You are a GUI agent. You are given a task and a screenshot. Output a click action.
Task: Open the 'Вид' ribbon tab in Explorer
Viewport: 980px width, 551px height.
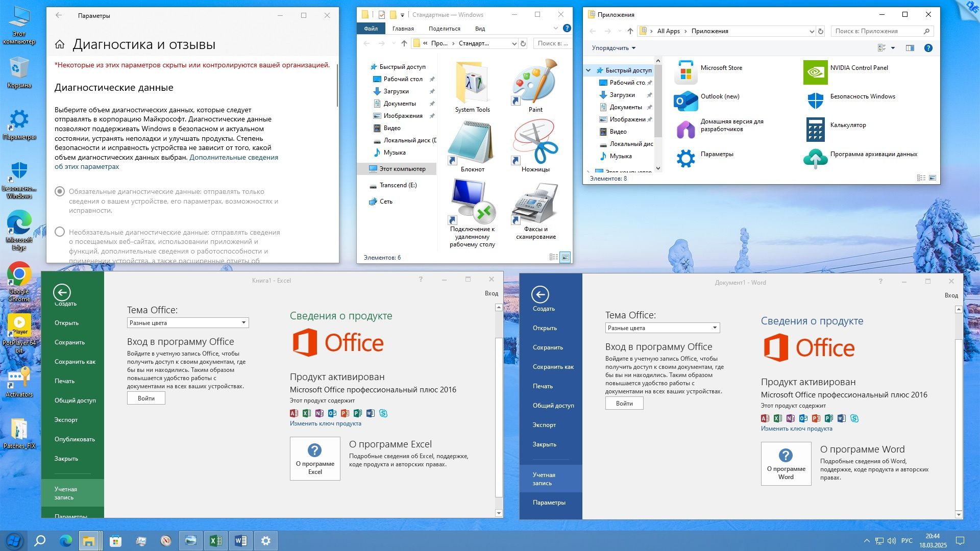coord(479,29)
